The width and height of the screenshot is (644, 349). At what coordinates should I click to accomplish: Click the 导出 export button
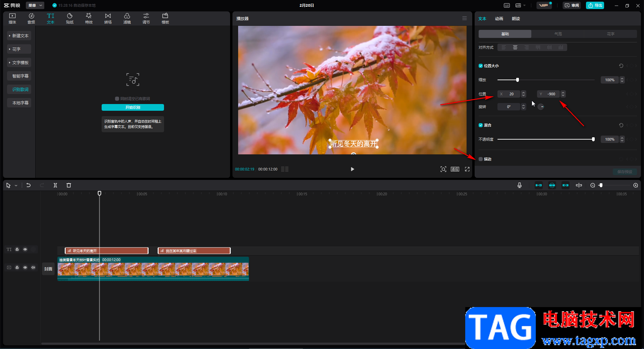click(595, 5)
